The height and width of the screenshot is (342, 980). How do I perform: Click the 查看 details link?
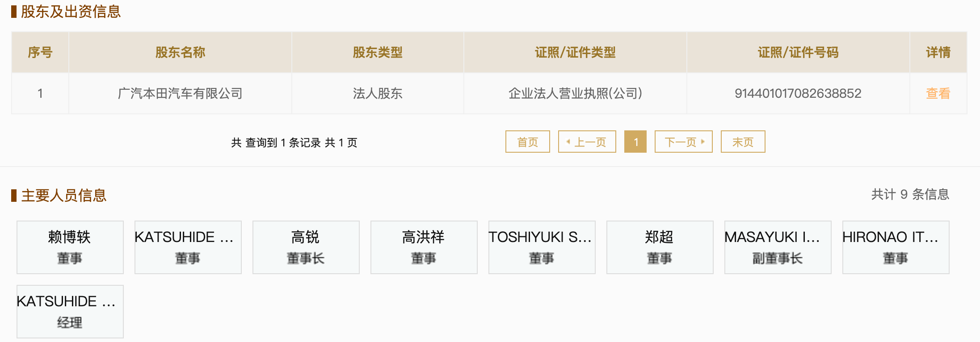coord(938,93)
